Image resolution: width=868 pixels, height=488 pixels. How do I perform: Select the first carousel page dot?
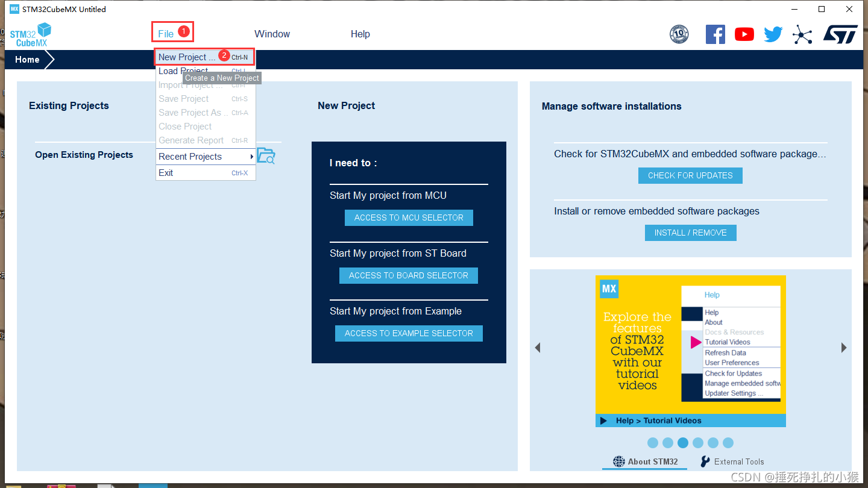(x=653, y=443)
